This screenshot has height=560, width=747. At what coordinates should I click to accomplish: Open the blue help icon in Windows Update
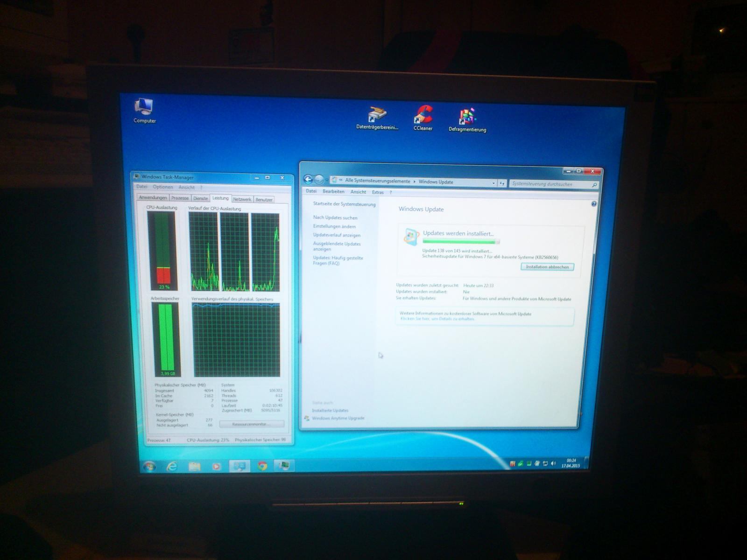click(x=594, y=204)
